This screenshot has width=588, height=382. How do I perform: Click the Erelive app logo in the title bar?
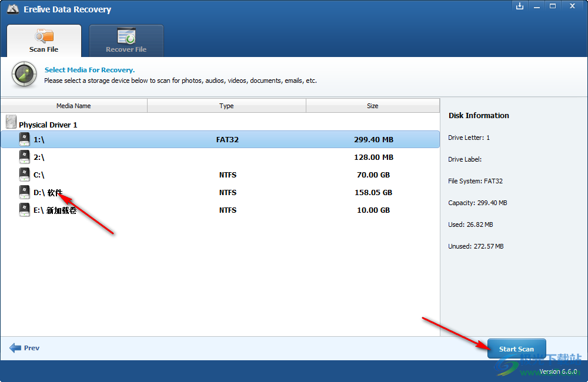[x=13, y=9]
